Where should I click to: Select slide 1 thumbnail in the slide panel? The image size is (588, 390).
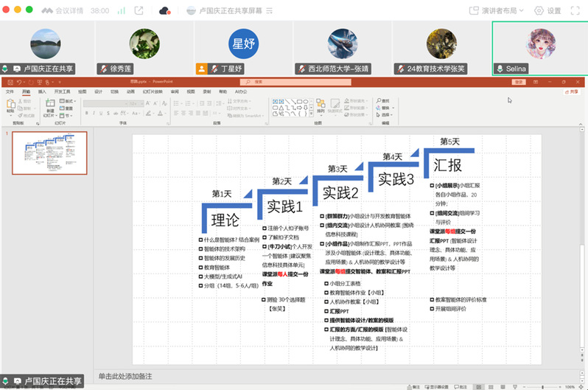[x=49, y=153]
